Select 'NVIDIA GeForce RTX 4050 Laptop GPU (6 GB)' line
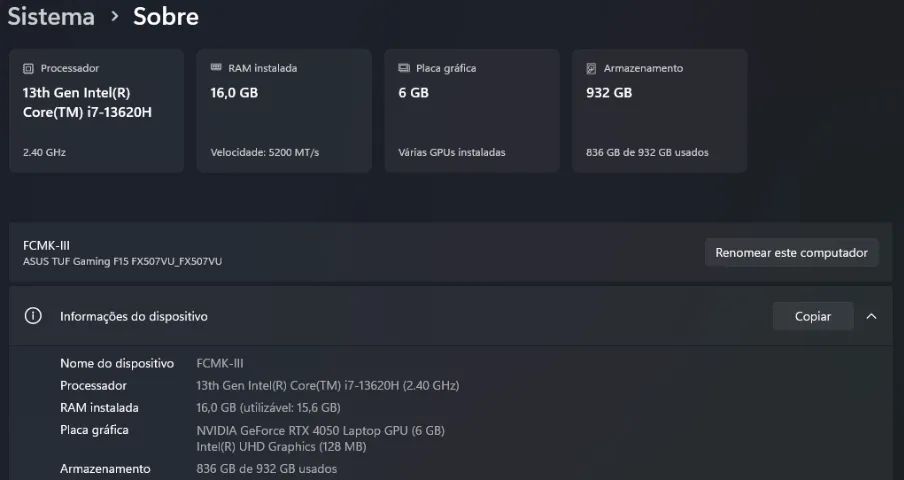This screenshot has height=480, width=904. 321,430
